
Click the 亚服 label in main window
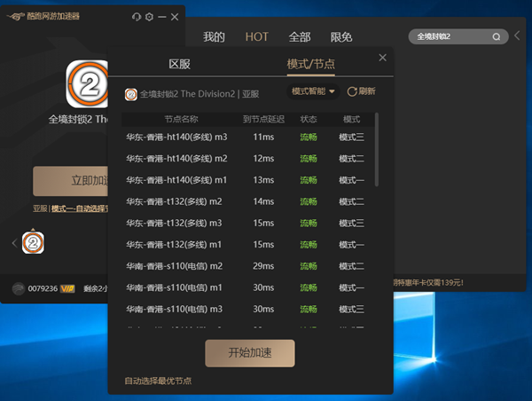pos(40,208)
